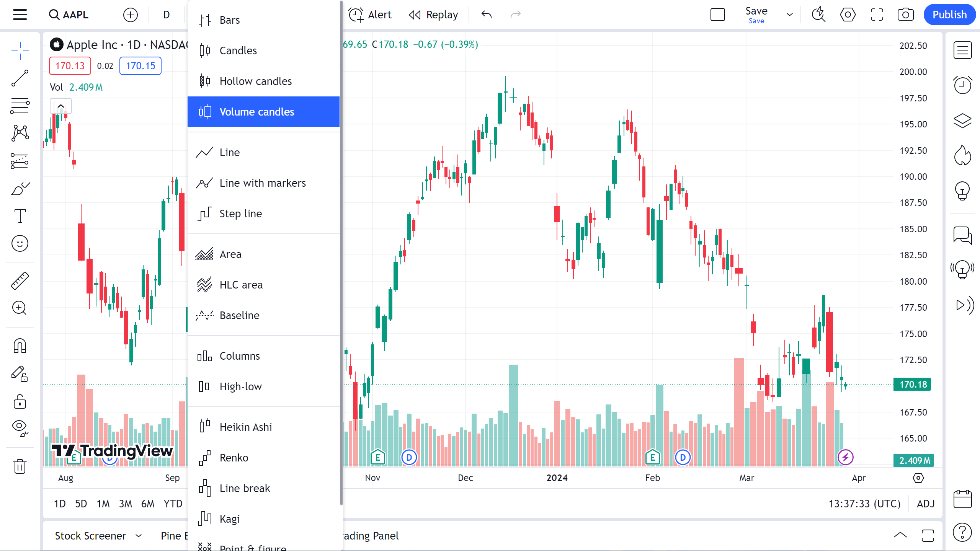980x551 pixels.
Task: Click the Replay button
Action: point(433,15)
